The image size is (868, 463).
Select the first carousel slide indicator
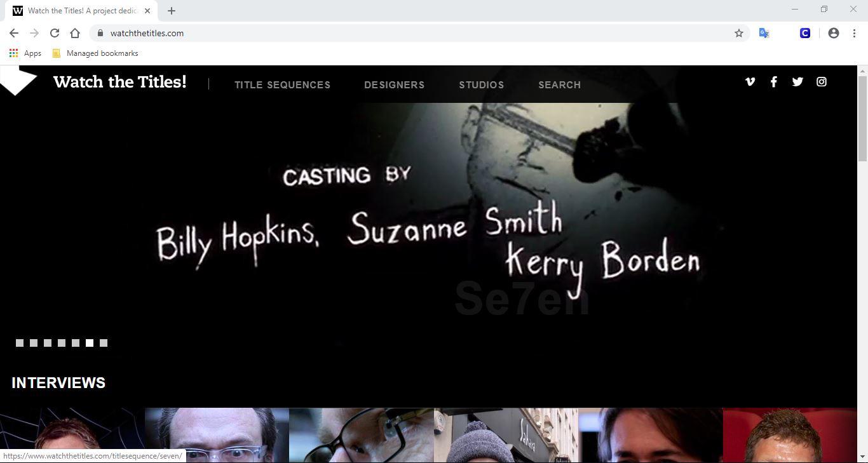[x=20, y=343]
